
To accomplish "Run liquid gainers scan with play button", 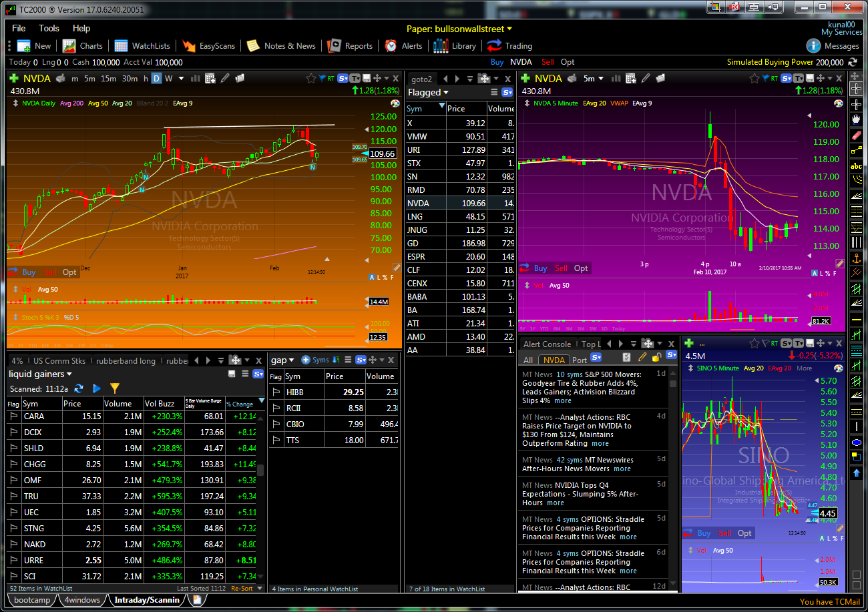I will (x=97, y=388).
